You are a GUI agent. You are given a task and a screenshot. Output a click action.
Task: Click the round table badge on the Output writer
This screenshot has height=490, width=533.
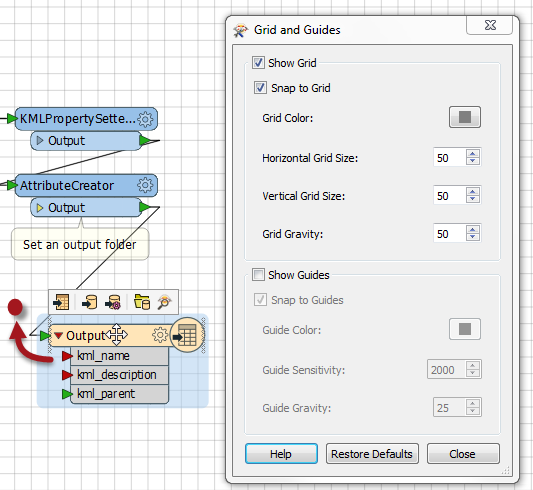(x=187, y=335)
